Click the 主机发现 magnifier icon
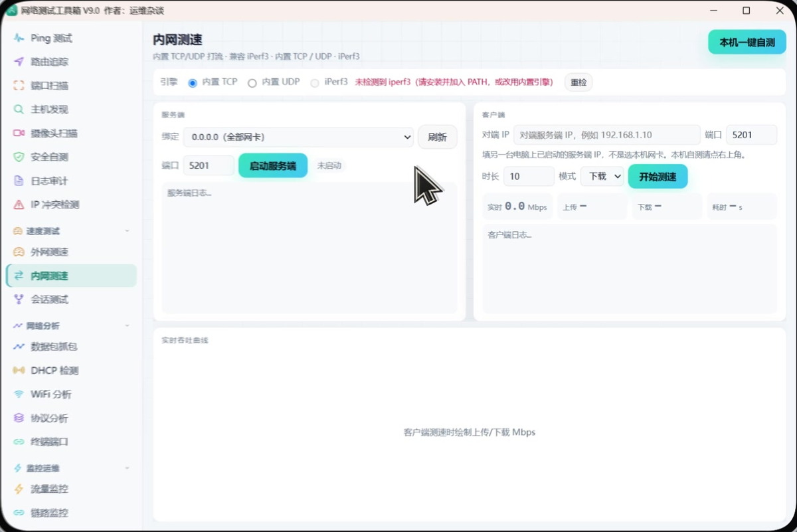The image size is (797, 532). click(x=19, y=110)
